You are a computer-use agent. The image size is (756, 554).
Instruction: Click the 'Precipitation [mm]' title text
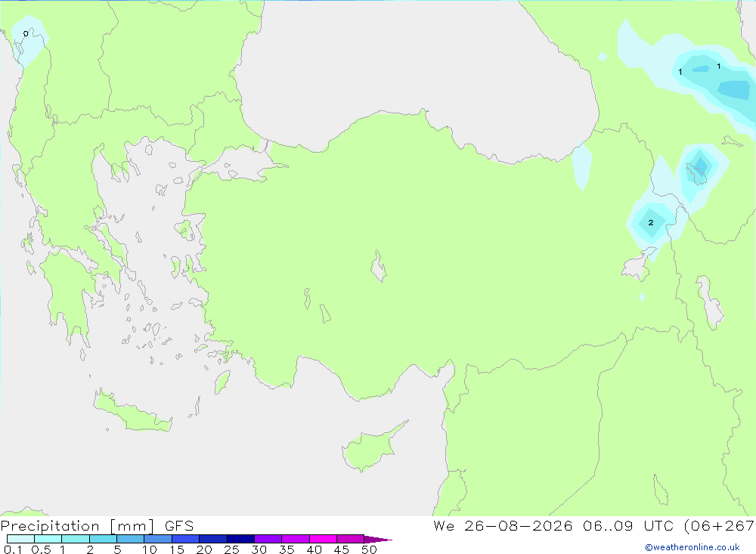(78, 526)
